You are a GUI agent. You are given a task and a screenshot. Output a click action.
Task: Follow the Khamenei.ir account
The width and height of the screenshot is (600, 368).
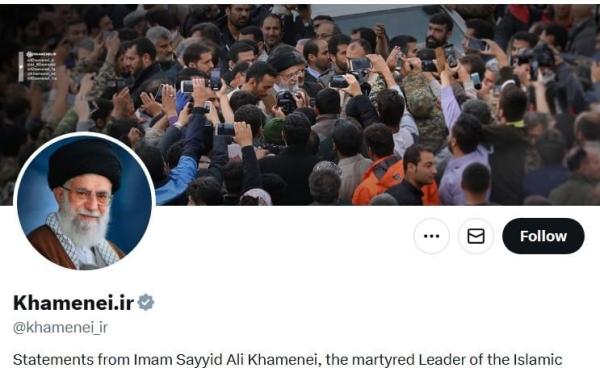click(x=543, y=236)
